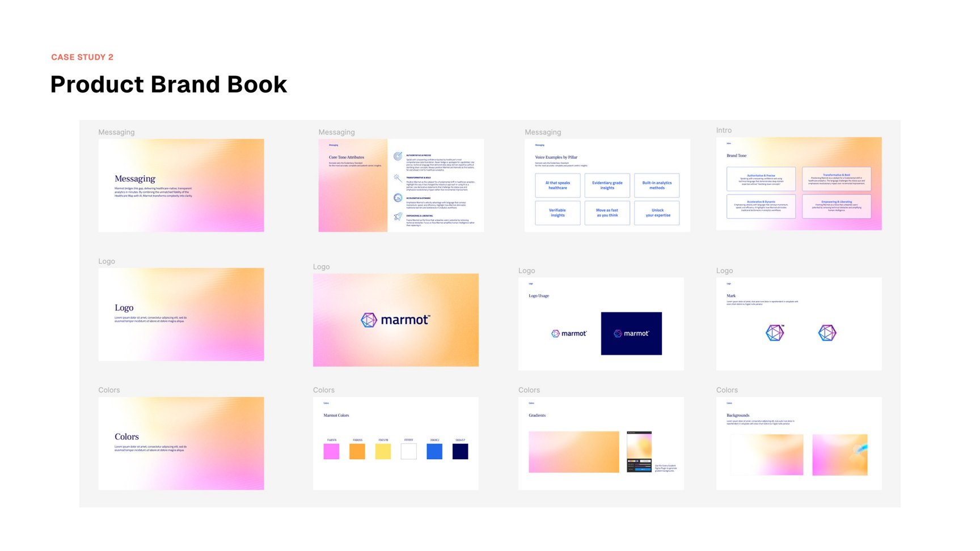Click the target icon beside Authoritative & Precise
980x551 pixels.
click(398, 156)
